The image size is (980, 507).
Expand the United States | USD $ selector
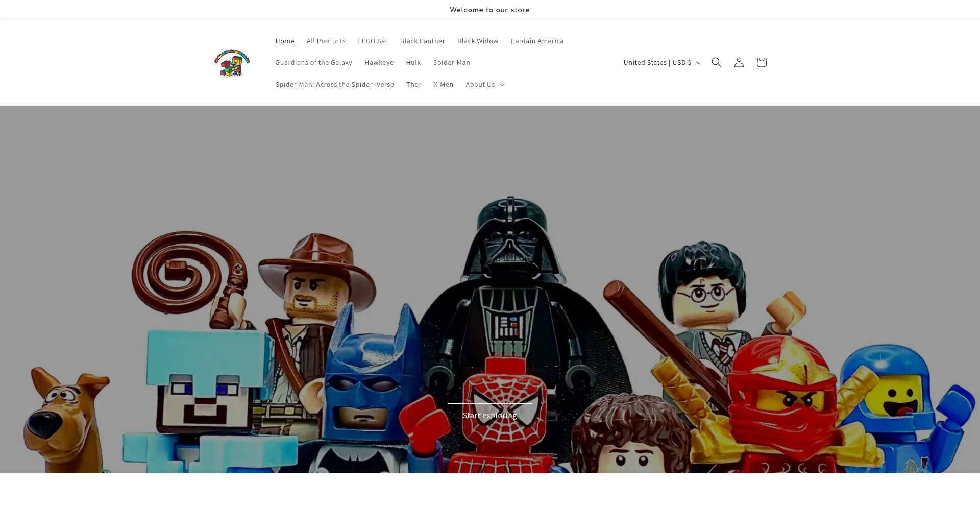coord(662,62)
